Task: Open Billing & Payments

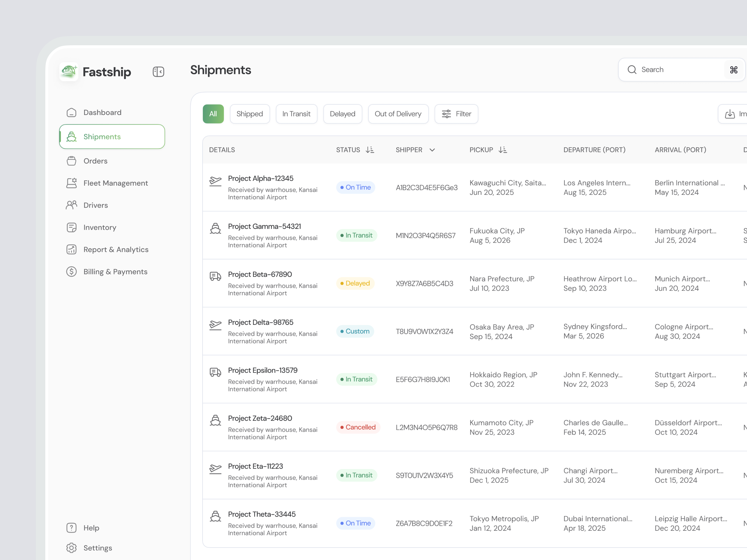Action: pyautogui.click(x=115, y=271)
